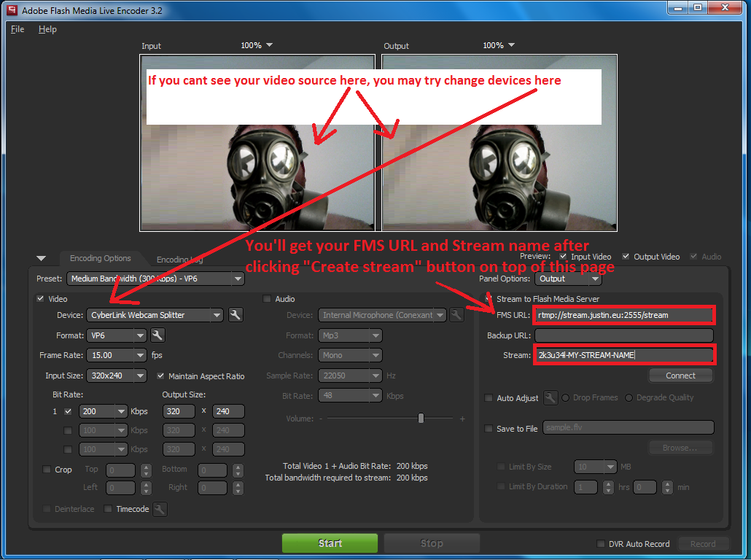
Task: Click the output height 240 field
Action: (228, 411)
